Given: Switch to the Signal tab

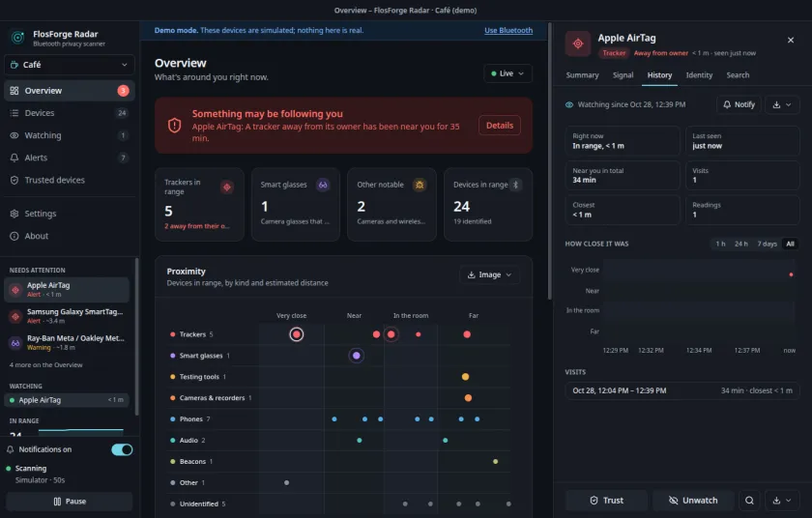Looking at the screenshot, I should (623, 75).
